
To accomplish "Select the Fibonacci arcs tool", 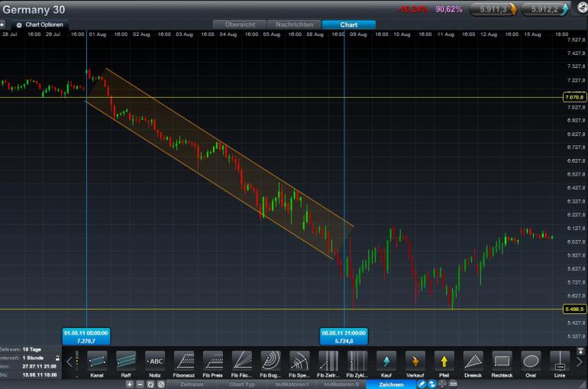I will 270,365.
